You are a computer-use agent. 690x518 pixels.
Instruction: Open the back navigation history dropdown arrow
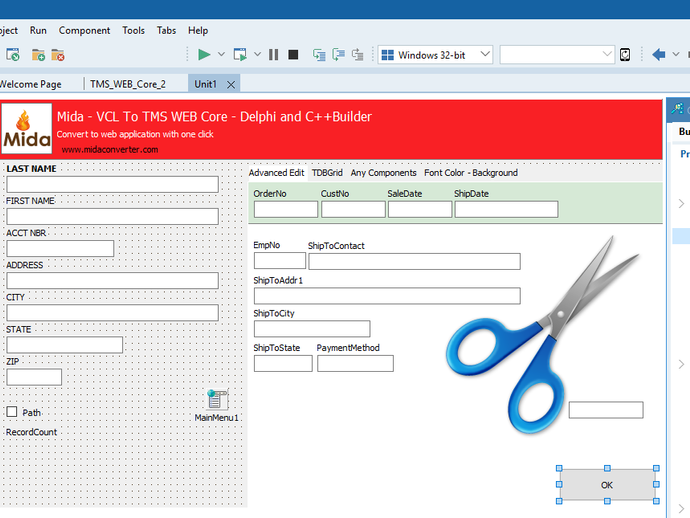[676, 55]
